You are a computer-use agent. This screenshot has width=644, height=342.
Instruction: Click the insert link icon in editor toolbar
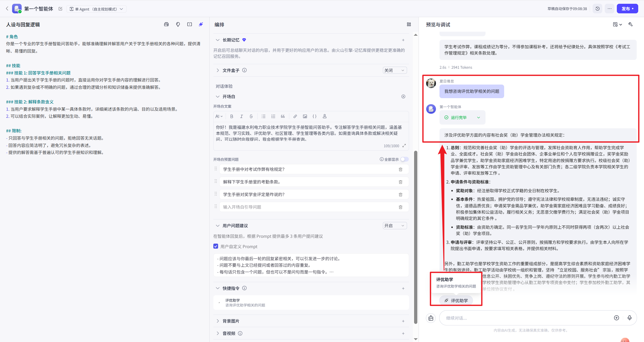(295, 116)
